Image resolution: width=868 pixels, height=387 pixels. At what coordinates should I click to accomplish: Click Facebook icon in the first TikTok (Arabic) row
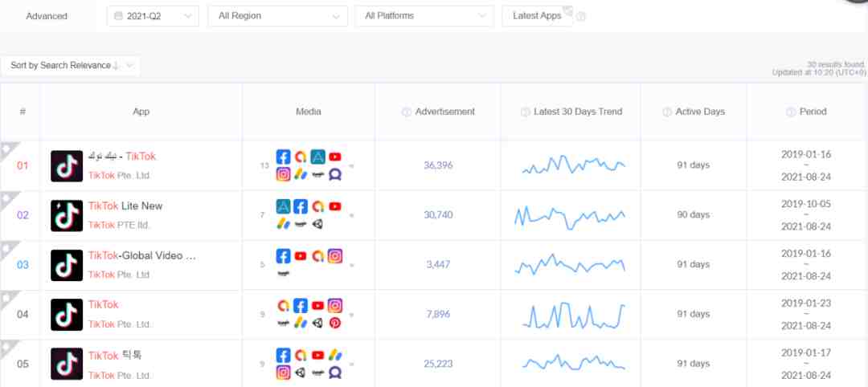(x=284, y=157)
